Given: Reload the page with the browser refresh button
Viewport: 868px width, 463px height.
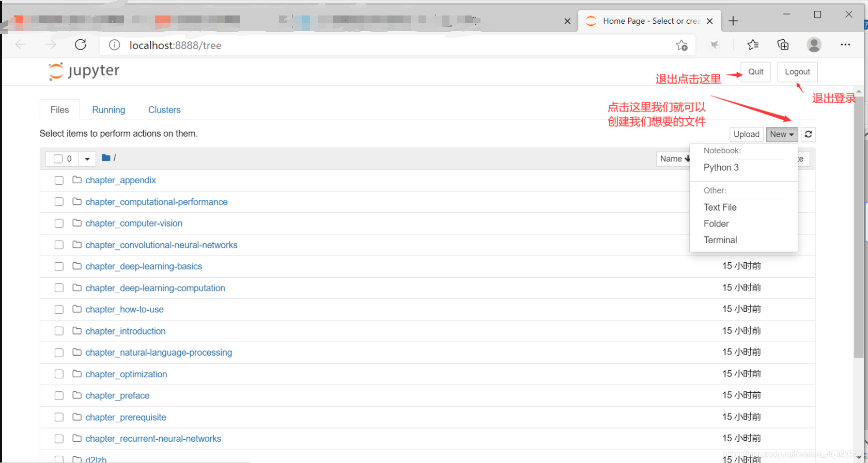Looking at the screenshot, I should click(x=81, y=45).
